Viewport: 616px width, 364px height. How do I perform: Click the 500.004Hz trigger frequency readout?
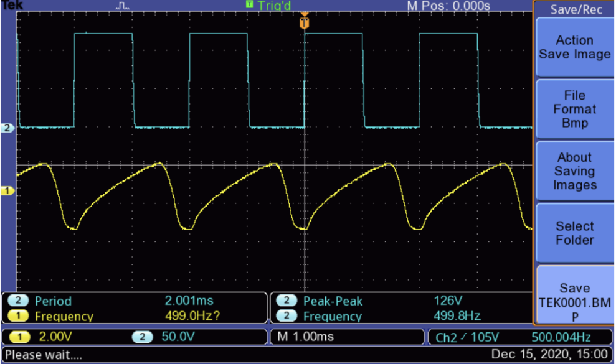[561, 337]
